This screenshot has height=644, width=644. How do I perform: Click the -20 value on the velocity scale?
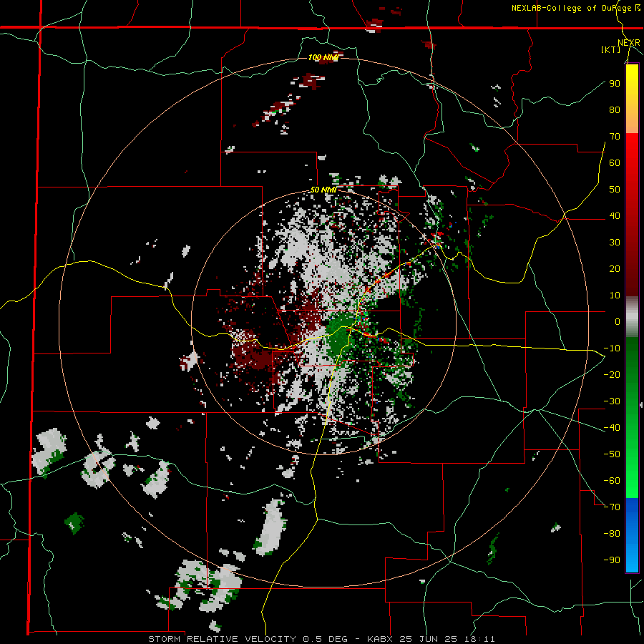[612, 374]
